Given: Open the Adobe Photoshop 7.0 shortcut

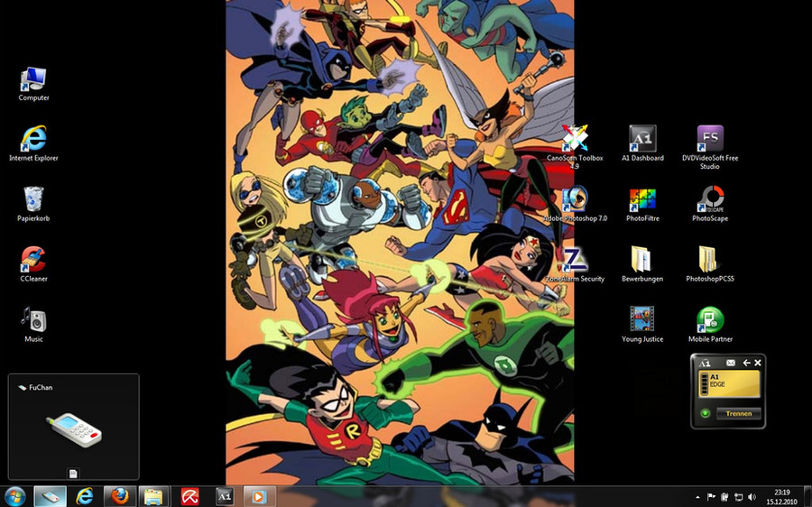Looking at the screenshot, I should coord(575,204).
